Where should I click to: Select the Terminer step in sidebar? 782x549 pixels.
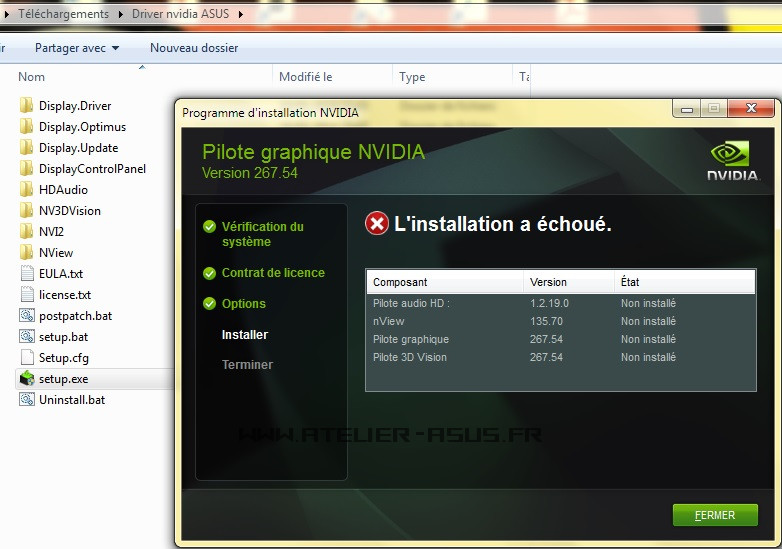click(247, 365)
